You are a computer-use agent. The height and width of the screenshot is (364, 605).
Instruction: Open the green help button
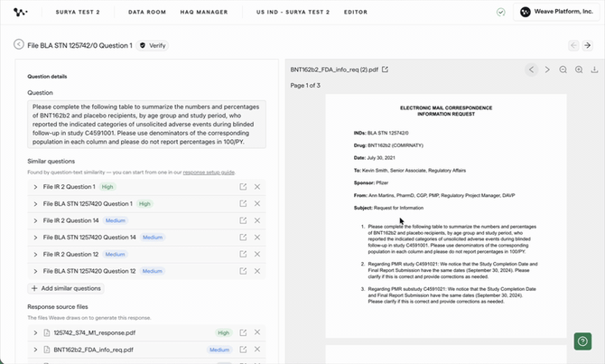point(582,341)
